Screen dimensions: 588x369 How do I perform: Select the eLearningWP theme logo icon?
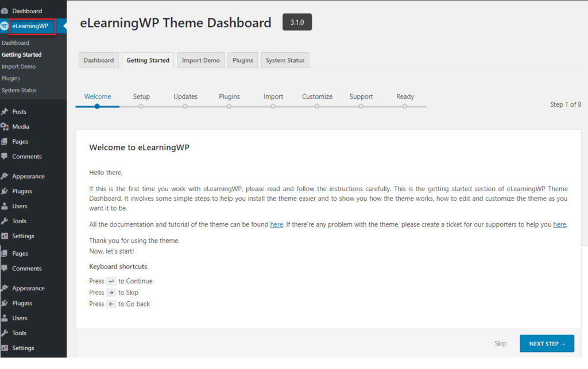pyautogui.click(x=5, y=26)
